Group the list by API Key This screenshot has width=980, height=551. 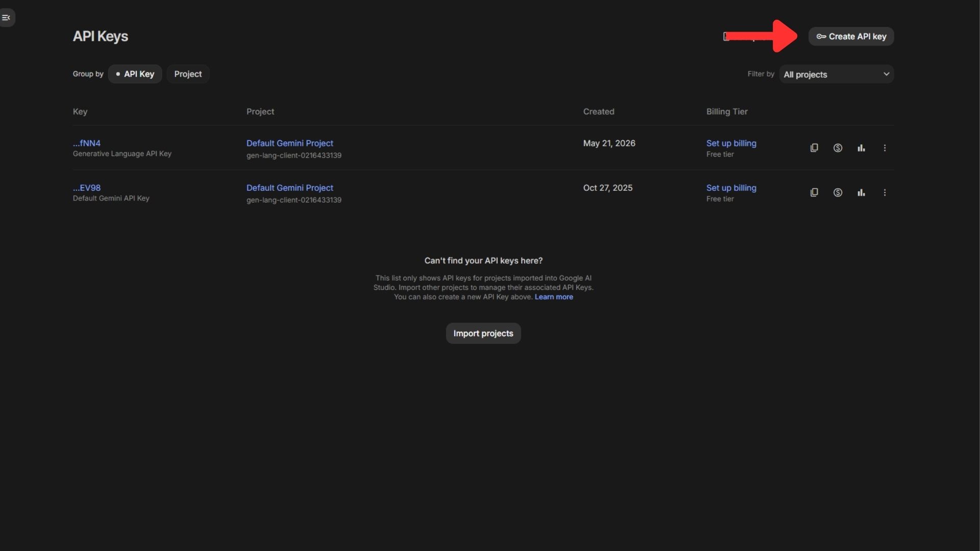(x=135, y=74)
